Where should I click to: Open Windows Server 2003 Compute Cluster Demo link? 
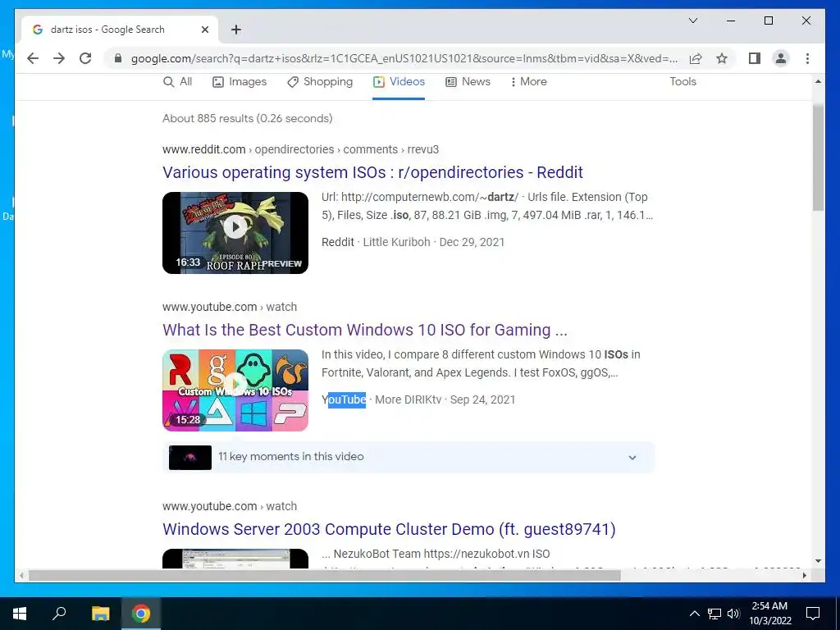tap(389, 529)
